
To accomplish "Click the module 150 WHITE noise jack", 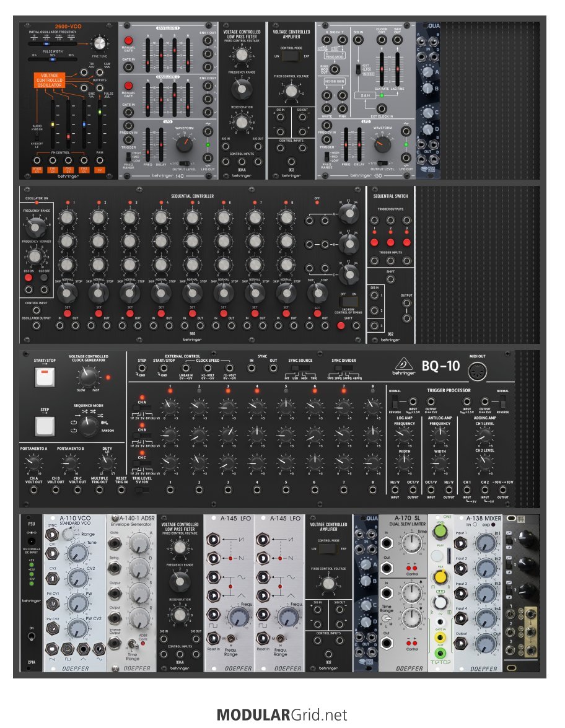I will [x=327, y=108].
